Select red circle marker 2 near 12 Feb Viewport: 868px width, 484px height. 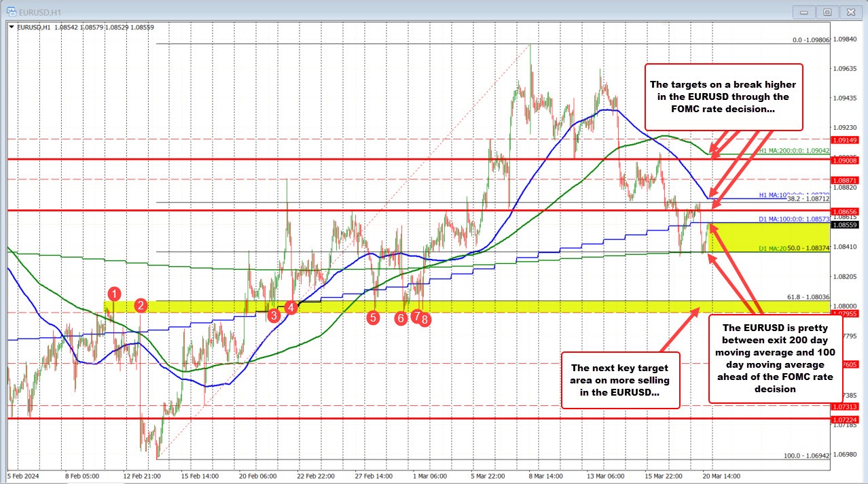click(141, 306)
